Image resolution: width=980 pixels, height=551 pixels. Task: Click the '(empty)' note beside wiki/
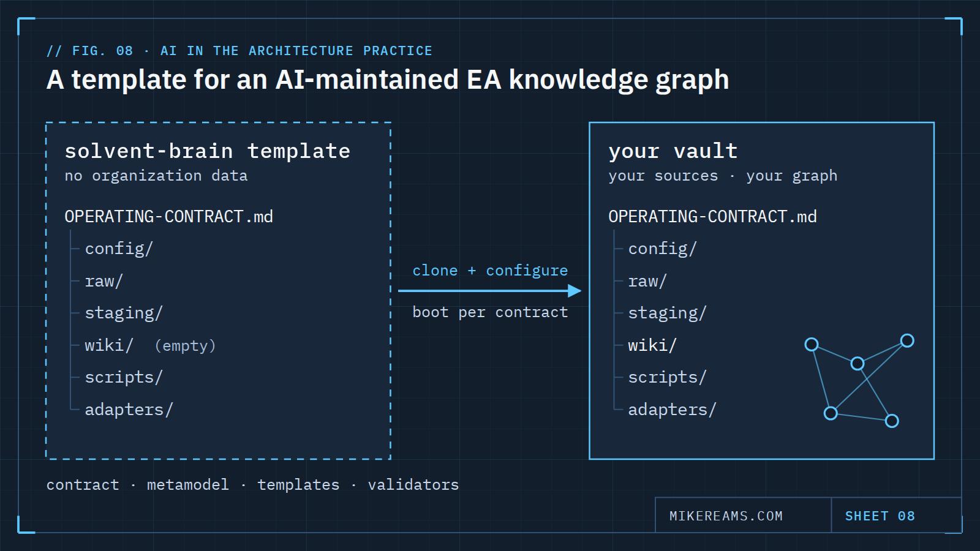[185, 346]
